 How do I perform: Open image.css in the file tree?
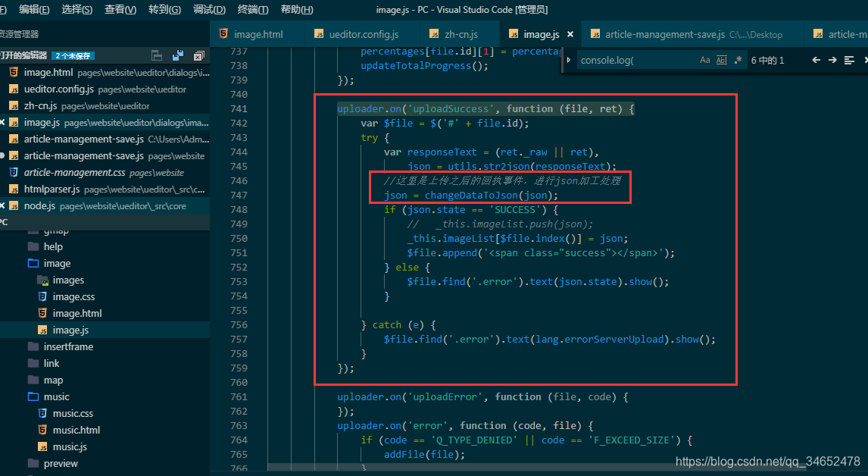105,296
